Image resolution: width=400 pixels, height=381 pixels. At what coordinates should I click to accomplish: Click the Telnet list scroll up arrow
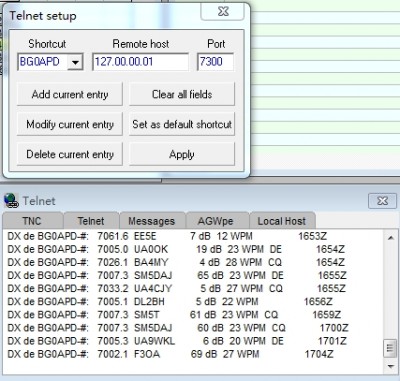391,238
